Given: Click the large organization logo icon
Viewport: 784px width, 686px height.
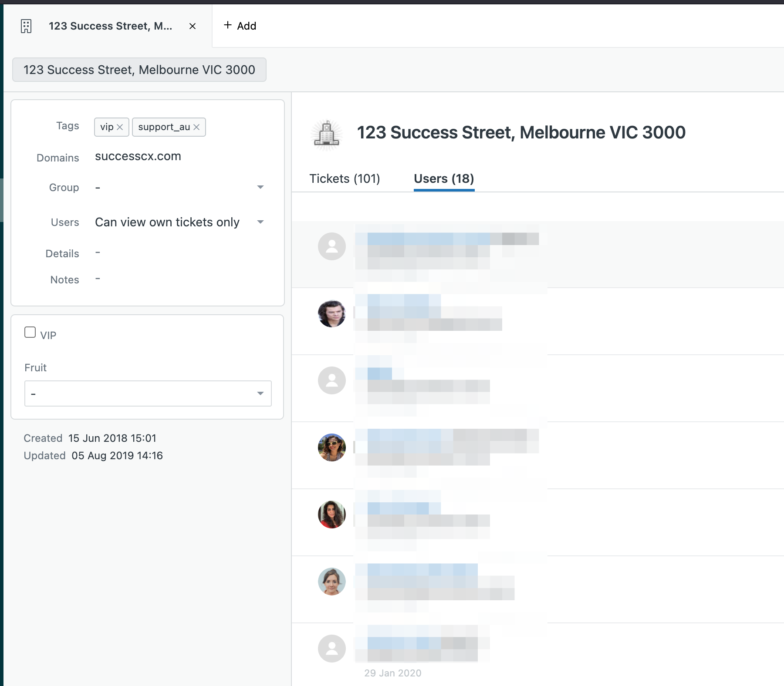Looking at the screenshot, I should click(x=327, y=135).
